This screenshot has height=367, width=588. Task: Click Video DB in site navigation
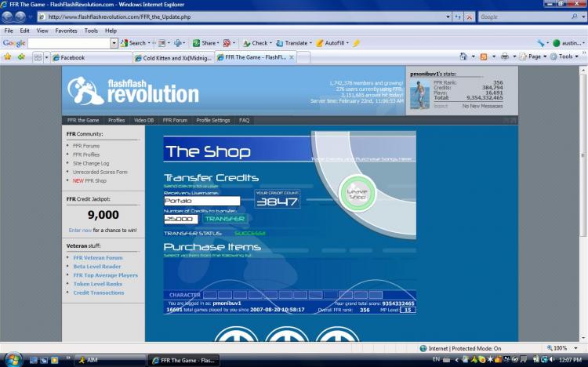tap(143, 121)
